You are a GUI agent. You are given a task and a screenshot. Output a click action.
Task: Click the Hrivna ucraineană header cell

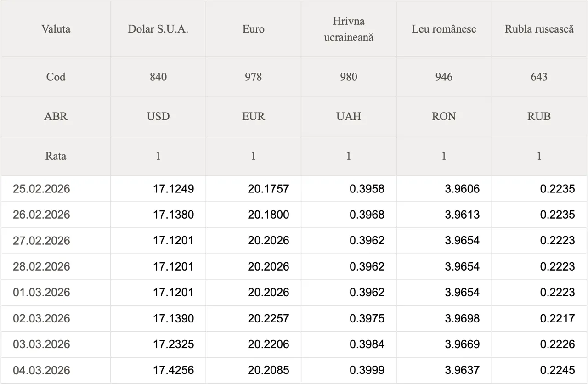[348, 29]
